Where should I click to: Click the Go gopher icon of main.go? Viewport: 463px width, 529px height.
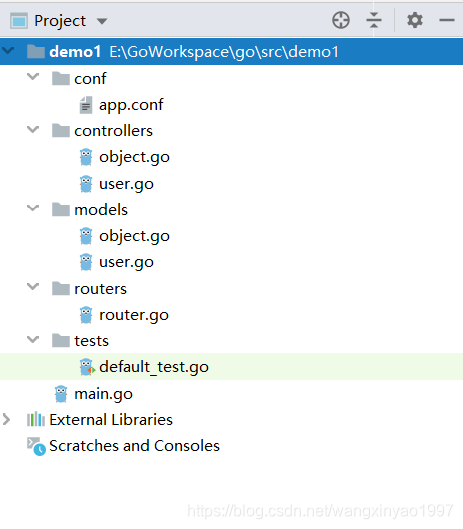[x=61, y=394]
